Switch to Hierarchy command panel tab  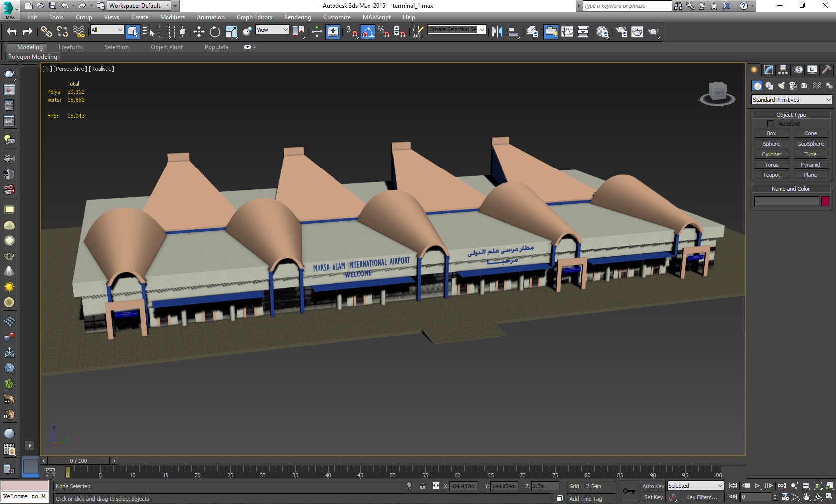(x=783, y=70)
